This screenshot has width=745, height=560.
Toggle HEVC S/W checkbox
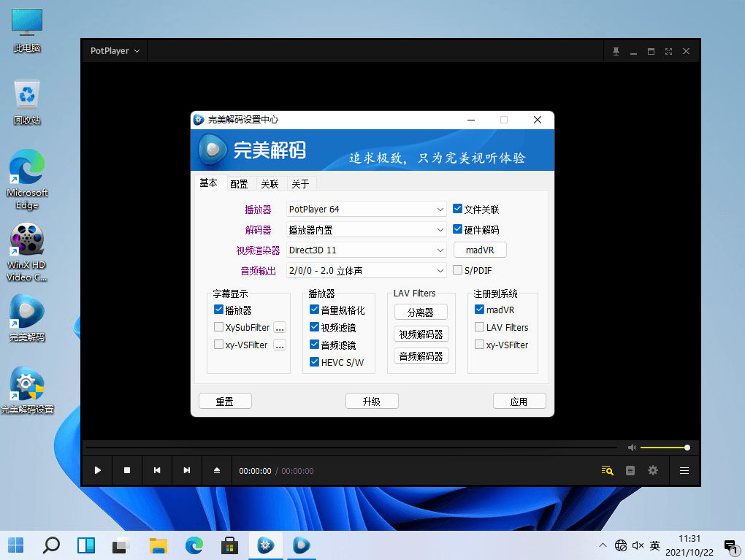[314, 362]
